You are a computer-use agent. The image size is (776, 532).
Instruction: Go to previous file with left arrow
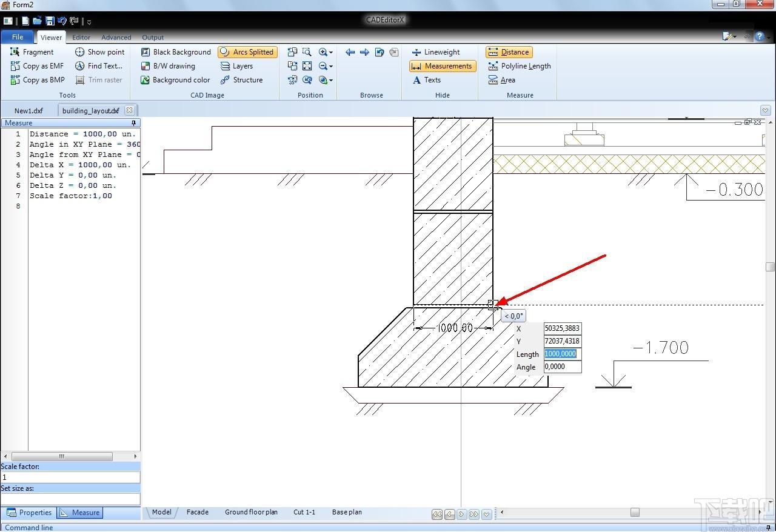coord(350,52)
